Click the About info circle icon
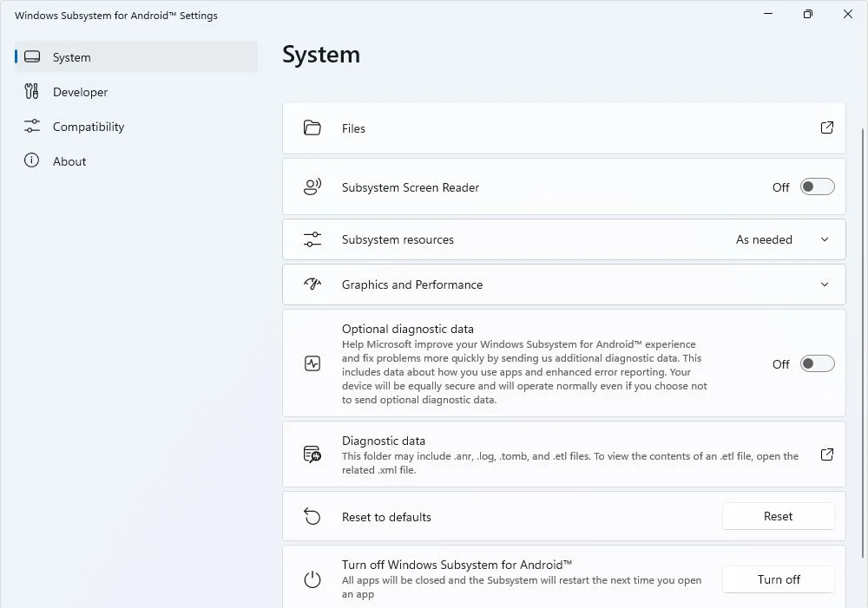868x608 pixels. (x=31, y=160)
